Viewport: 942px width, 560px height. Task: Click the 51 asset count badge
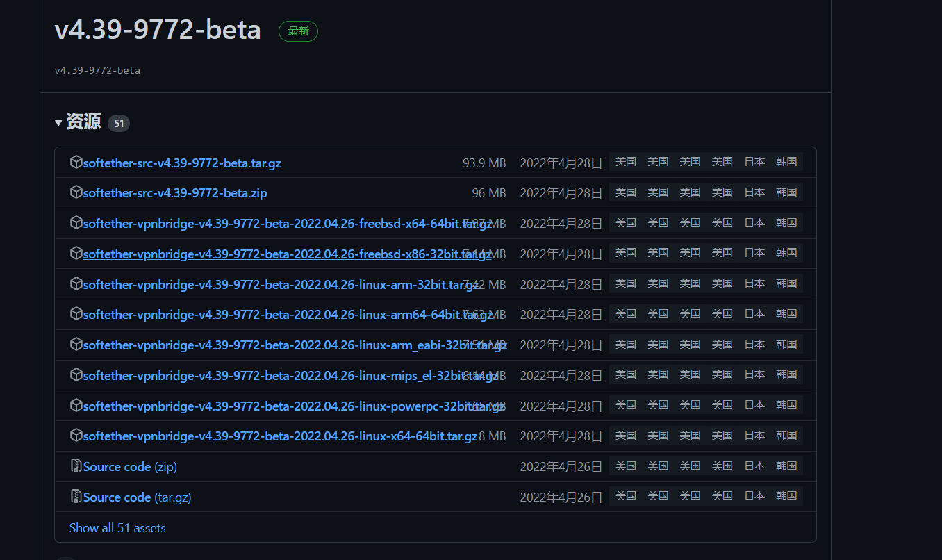[x=119, y=124]
